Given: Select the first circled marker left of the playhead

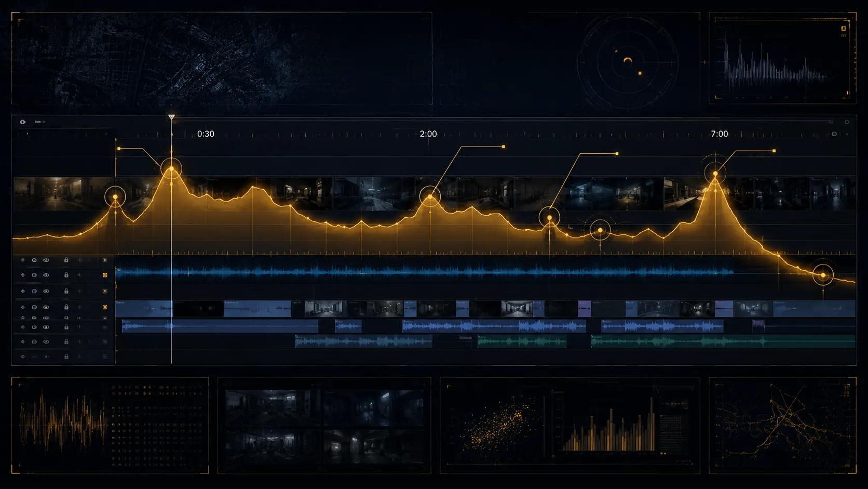Looking at the screenshot, I should [x=115, y=197].
